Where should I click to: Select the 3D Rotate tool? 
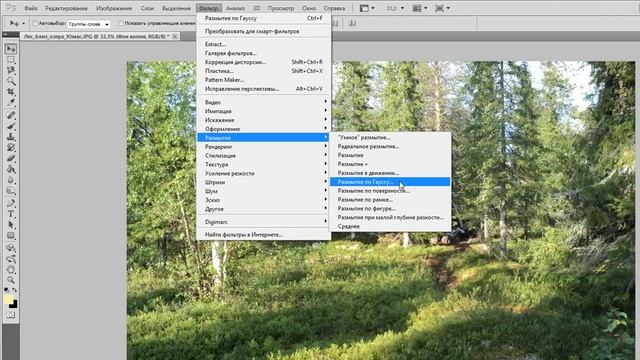pyautogui.click(x=11, y=248)
